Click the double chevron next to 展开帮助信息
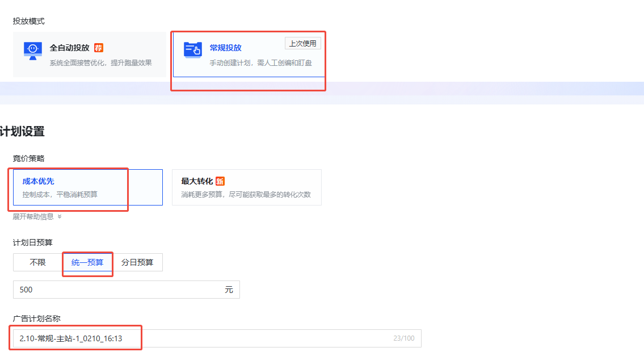This screenshot has height=356, width=644. point(60,217)
